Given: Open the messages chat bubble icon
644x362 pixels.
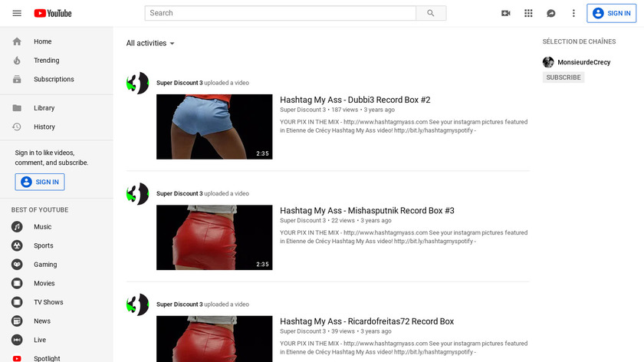Looking at the screenshot, I should click(551, 13).
